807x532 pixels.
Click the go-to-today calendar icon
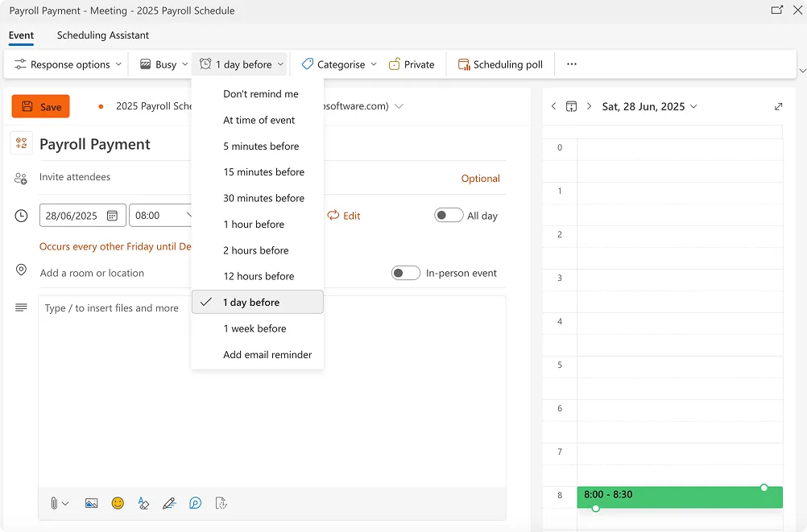tap(571, 106)
